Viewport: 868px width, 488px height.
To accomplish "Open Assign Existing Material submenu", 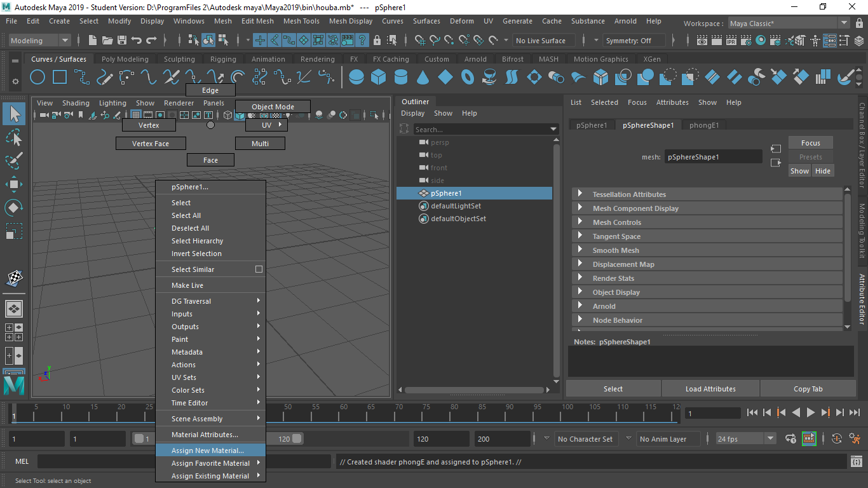I will pyautogui.click(x=210, y=476).
